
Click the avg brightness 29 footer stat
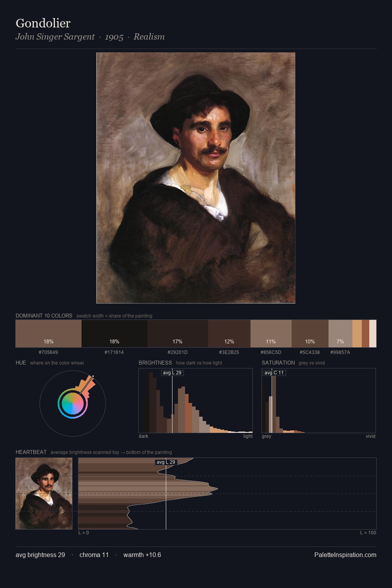[40, 555]
